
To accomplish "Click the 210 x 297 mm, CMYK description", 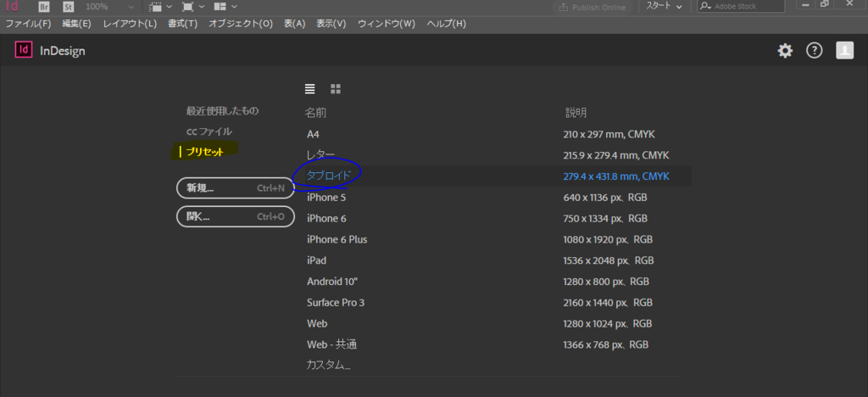I will pos(609,134).
